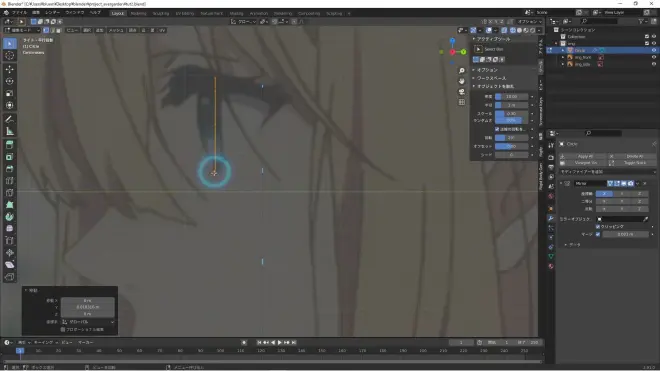Select the Rotate tool
The height and width of the screenshot is (371, 660).
[x=10, y=81]
